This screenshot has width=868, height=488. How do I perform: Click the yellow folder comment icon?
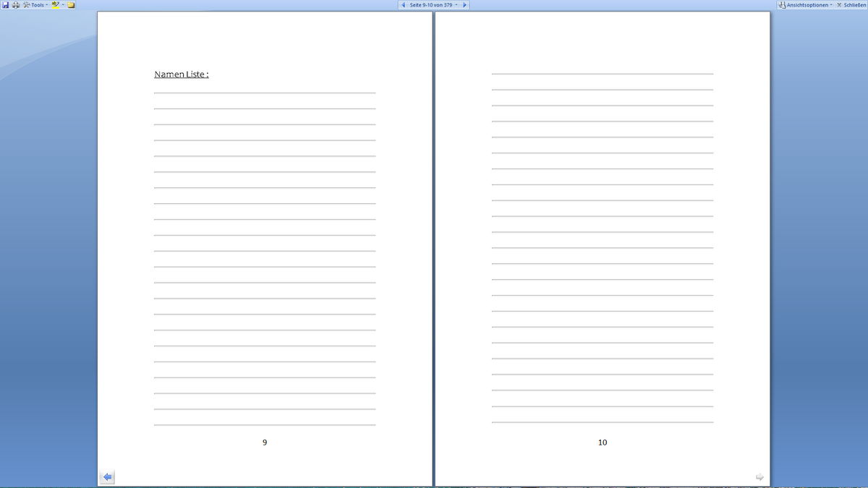[72, 4]
